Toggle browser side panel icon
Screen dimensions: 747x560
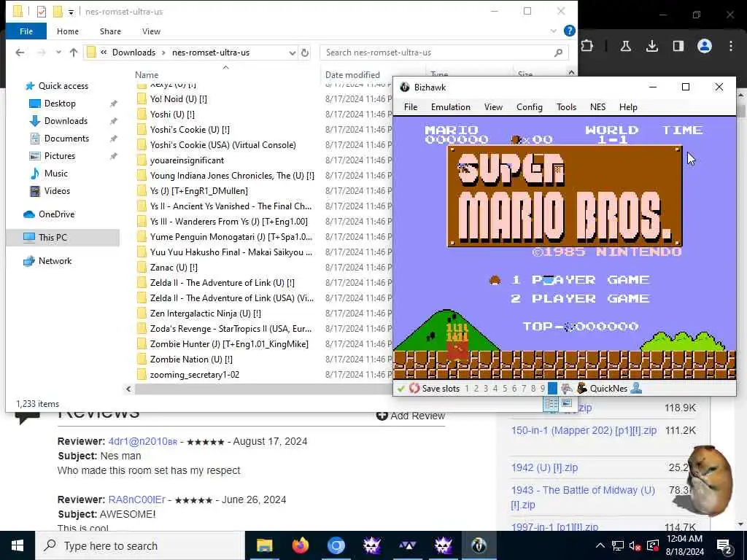[x=678, y=46]
